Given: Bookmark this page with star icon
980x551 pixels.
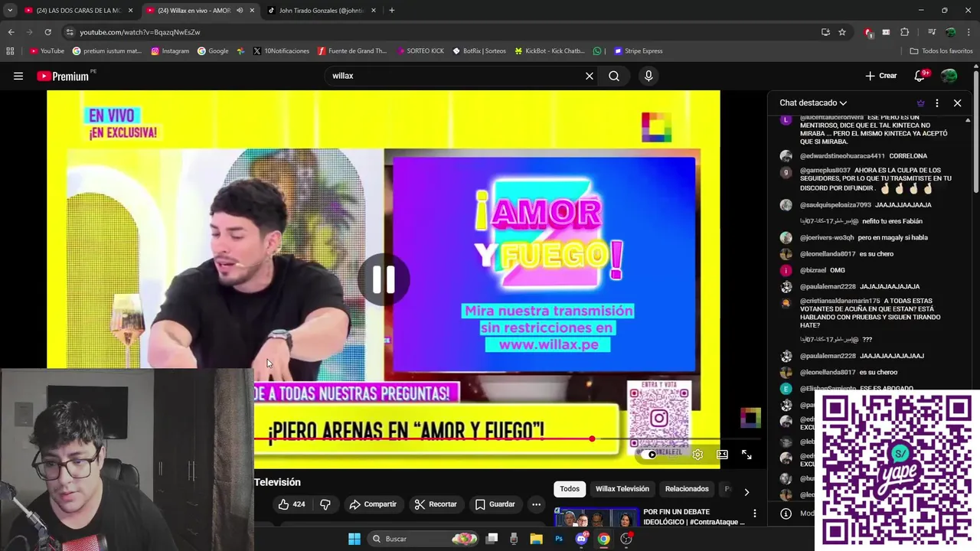Looking at the screenshot, I should pyautogui.click(x=842, y=32).
